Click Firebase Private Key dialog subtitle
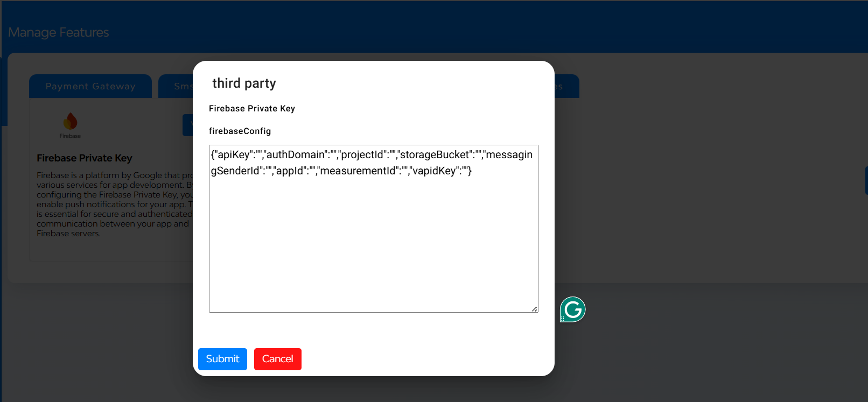This screenshot has width=868, height=402. click(x=252, y=108)
